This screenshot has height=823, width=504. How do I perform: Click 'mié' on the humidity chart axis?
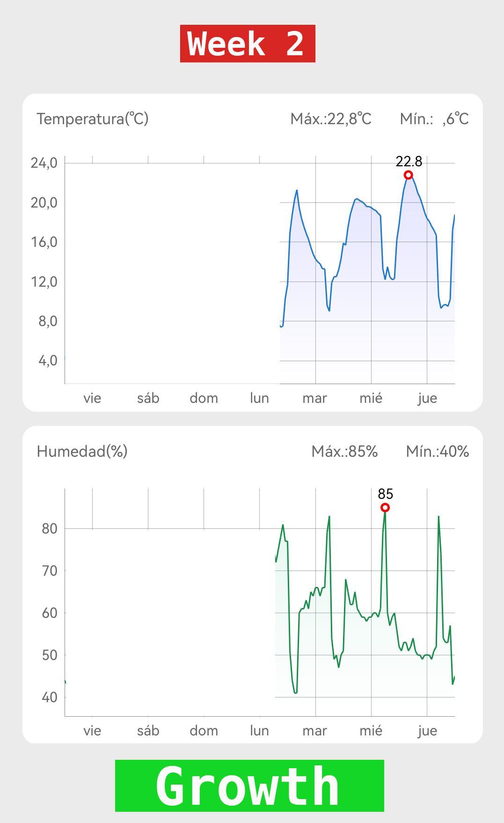point(371,731)
